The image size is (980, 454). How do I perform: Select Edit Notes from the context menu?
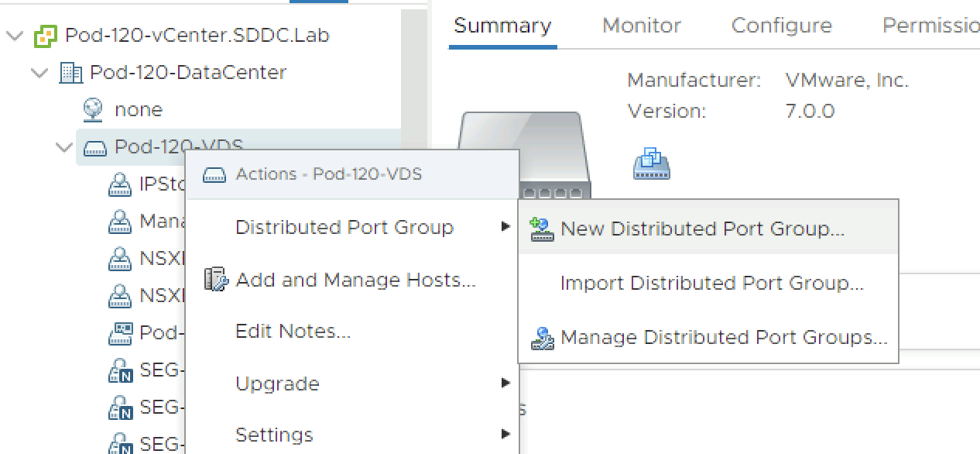click(293, 332)
